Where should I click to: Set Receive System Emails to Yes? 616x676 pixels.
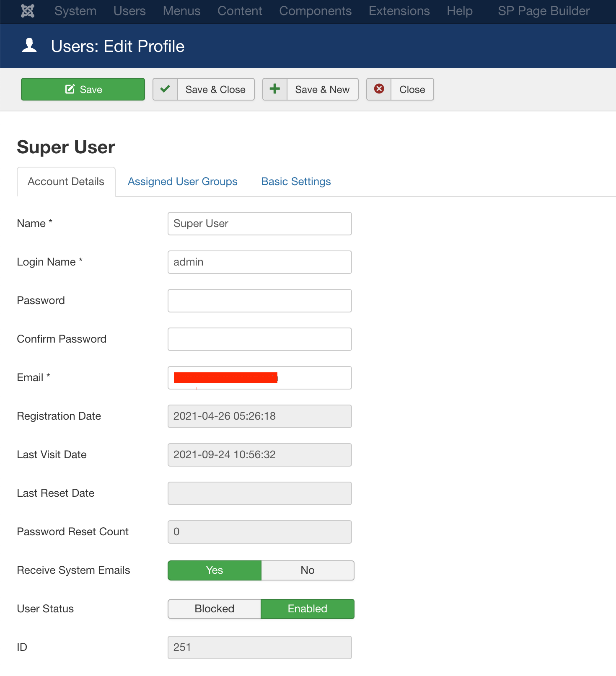coord(215,570)
